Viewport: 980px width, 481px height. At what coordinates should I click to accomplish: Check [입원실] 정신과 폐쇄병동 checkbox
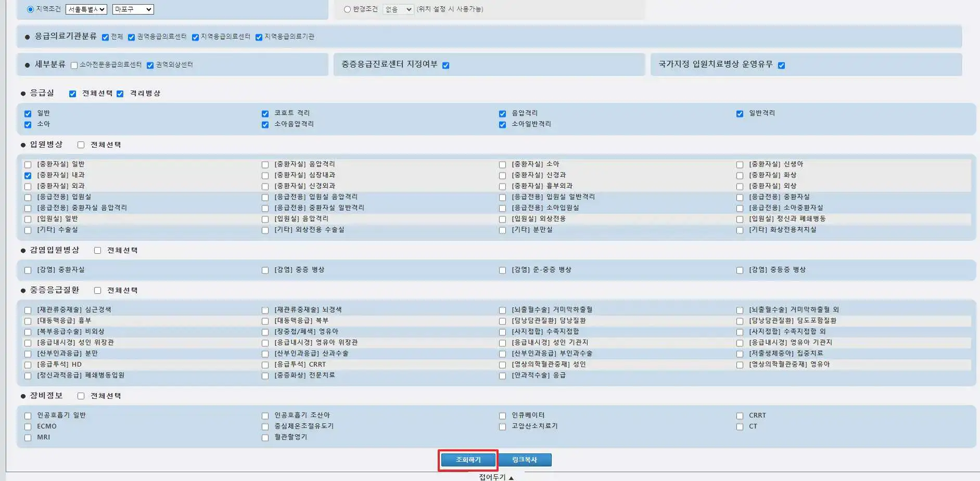(740, 219)
